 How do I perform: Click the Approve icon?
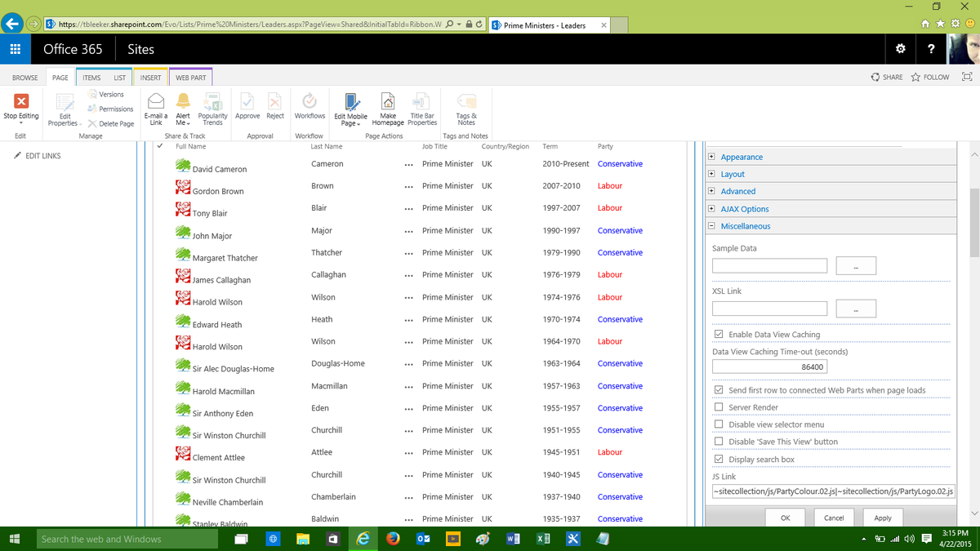(247, 101)
